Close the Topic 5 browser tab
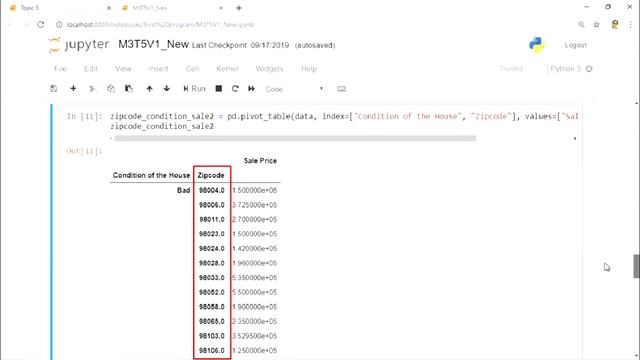 point(109,8)
